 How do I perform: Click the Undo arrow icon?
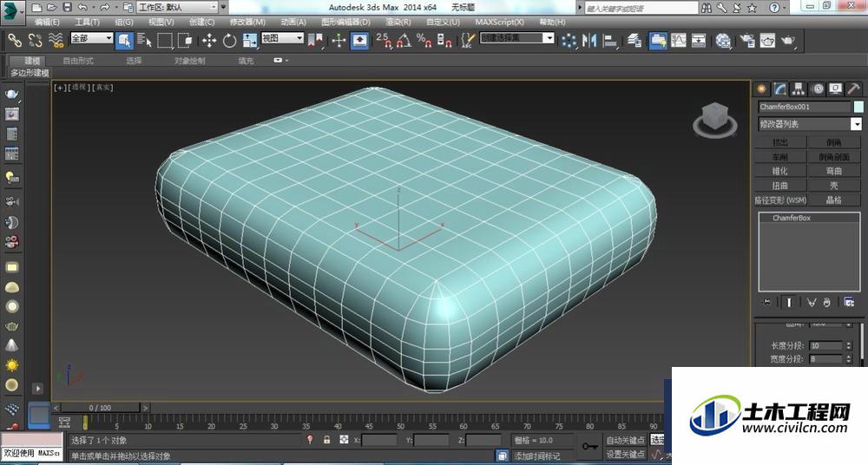82,7
